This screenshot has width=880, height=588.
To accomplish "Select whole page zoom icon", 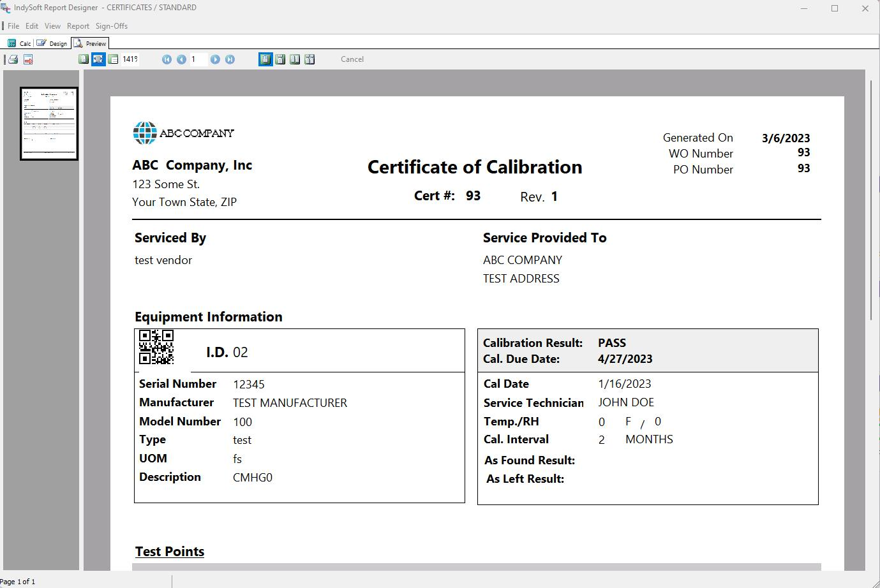I will [x=84, y=59].
